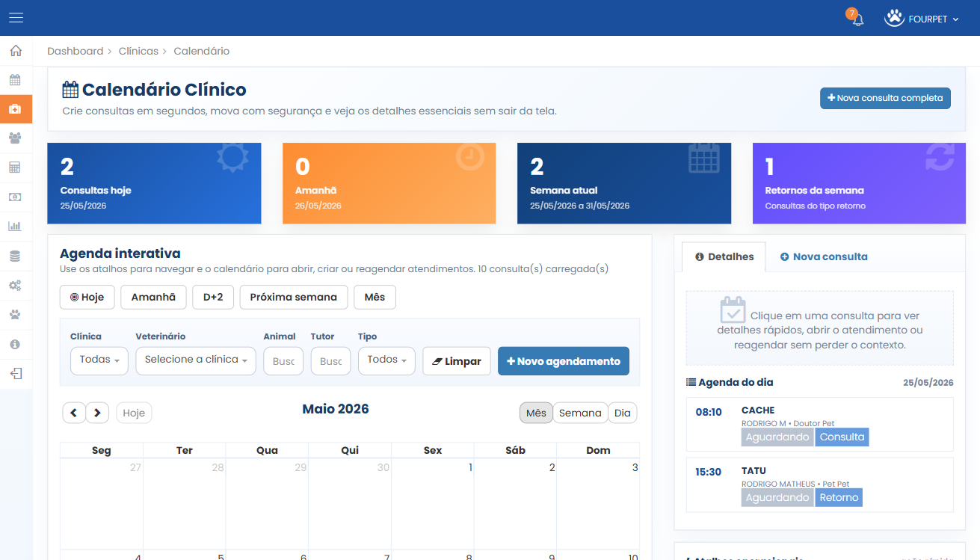The image size is (980, 560).
Task: Expand the FOURPET user menu
Action: [x=922, y=19]
